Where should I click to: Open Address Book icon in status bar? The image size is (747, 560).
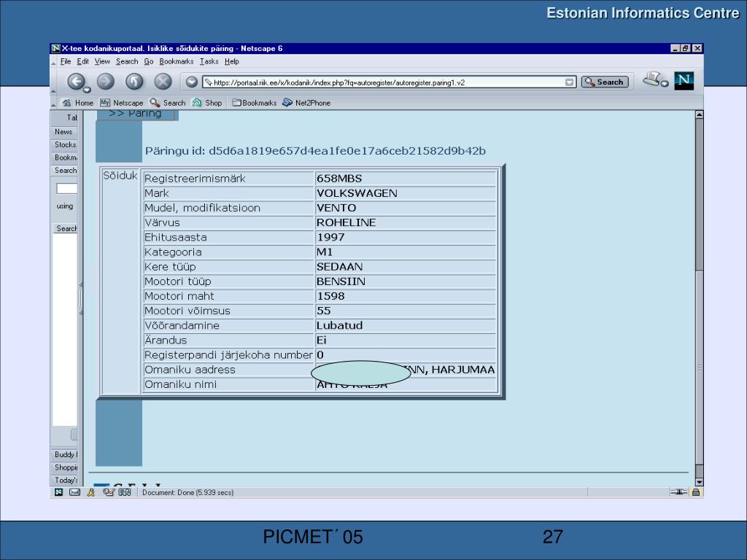coord(125,492)
